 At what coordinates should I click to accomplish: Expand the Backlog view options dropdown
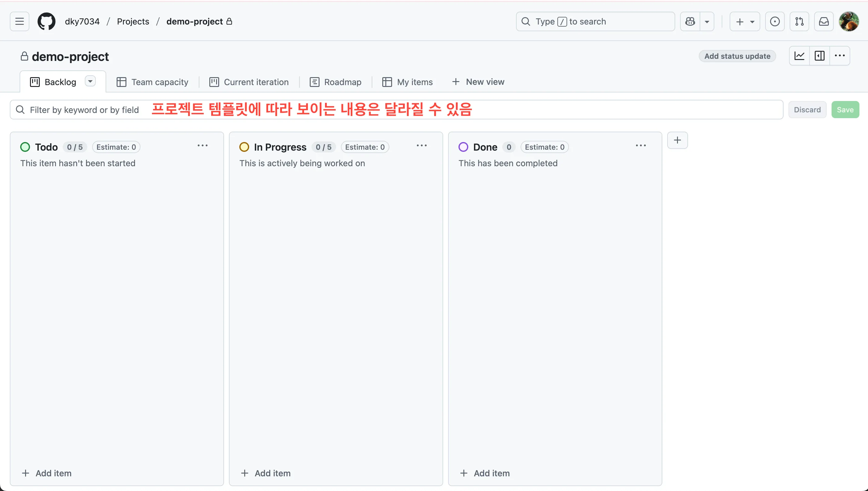90,81
